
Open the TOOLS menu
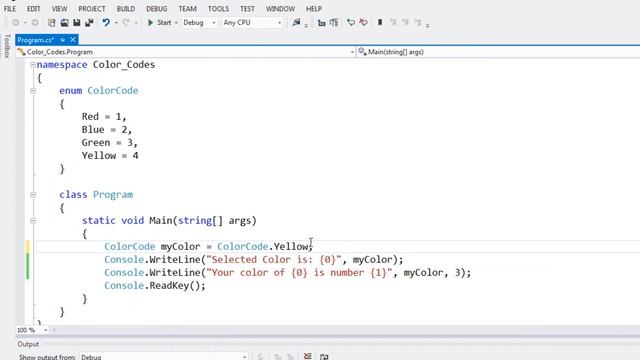[x=218, y=9]
